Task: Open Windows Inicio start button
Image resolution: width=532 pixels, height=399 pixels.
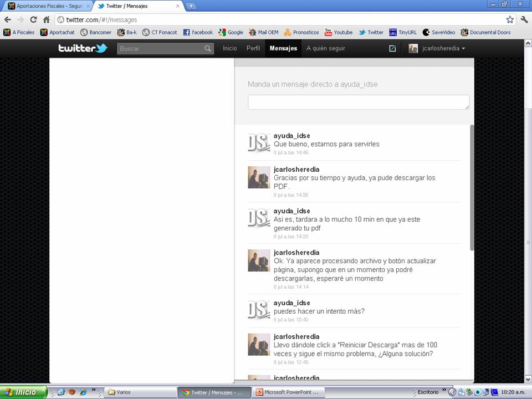Action: (23, 392)
